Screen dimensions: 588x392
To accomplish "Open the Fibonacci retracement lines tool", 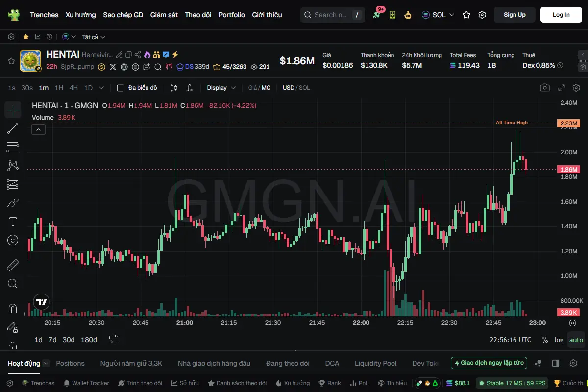I will [13, 147].
